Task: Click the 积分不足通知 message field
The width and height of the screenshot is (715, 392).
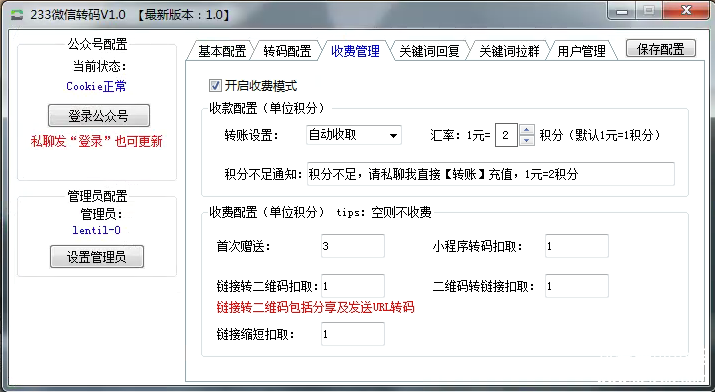Action: pyautogui.click(x=491, y=174)
